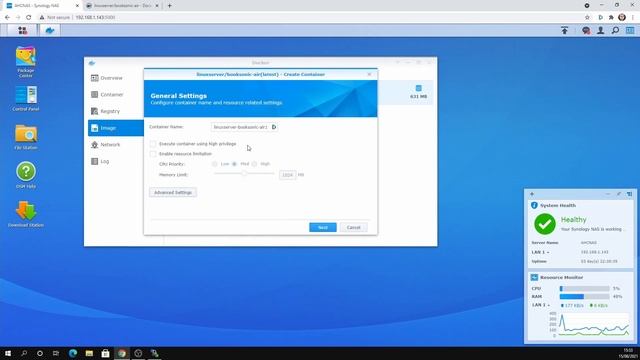640x360 pixels.
Task: Select the Docker whale icon in DSM taskbar
Action: [x=50, y=30]
